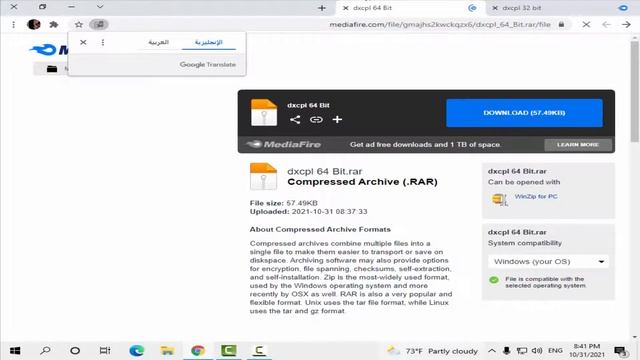Open Task View on taskbar
Image resolution: width=640 pixels, height=360 pixels.
tap(105, 351)
